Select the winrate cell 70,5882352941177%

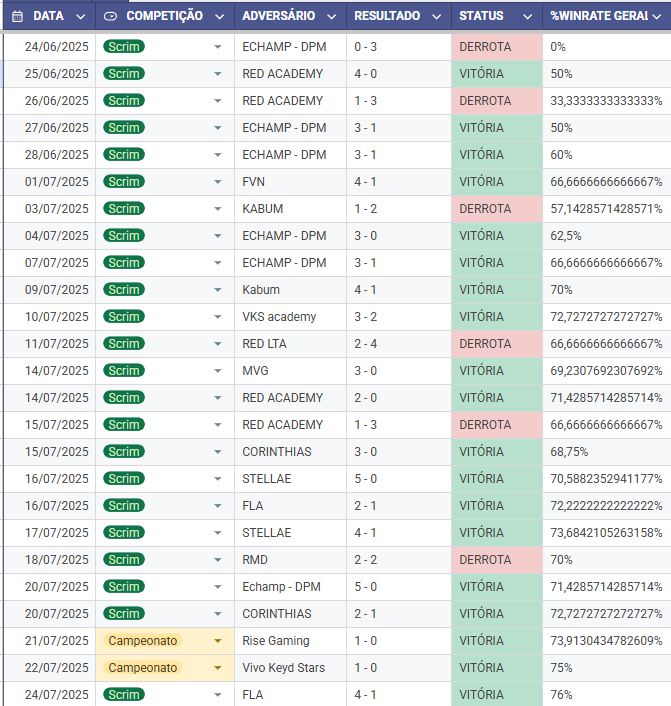[607, 479]
